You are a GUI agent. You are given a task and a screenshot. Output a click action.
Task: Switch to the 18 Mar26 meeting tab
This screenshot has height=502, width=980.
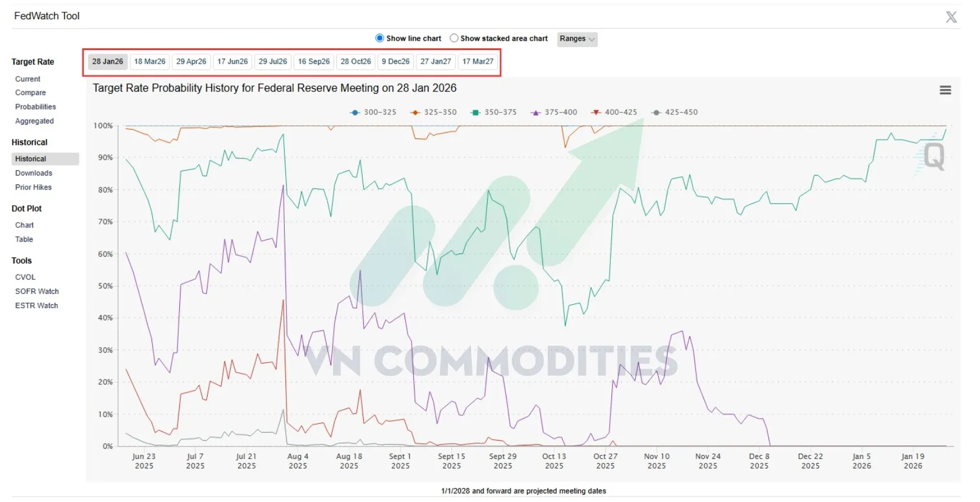(150, 62)
